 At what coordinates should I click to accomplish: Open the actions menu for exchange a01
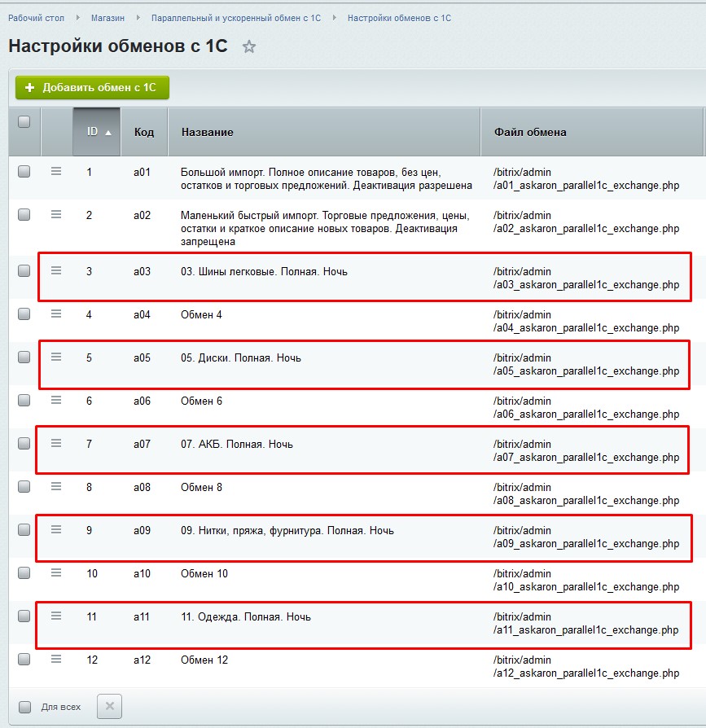55,172
